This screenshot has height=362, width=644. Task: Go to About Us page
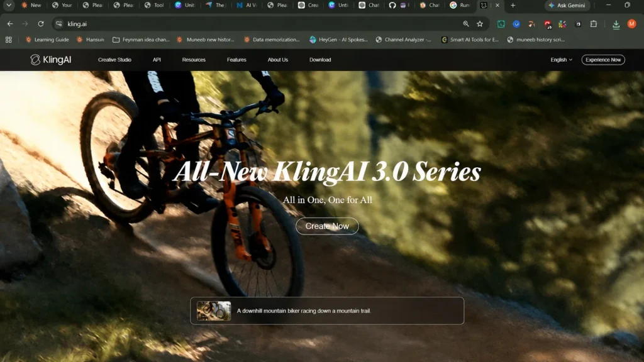click(x=277, y=60)
